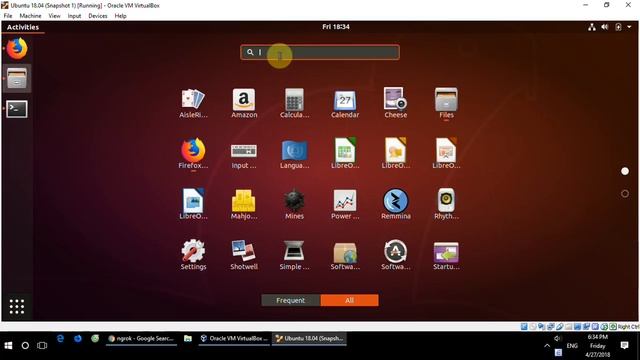Open Software Updater circular arrow icon
Viewport: 640px width, 360px height.
point(396,255)
